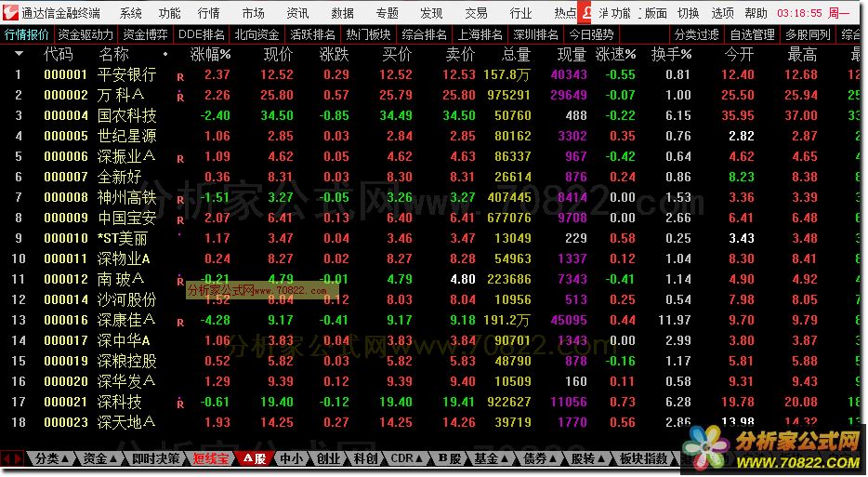Viewport: 868px width, 477px height.
Task: Switch to the 活跃排名 tab
Action: [x=312, y=34]
